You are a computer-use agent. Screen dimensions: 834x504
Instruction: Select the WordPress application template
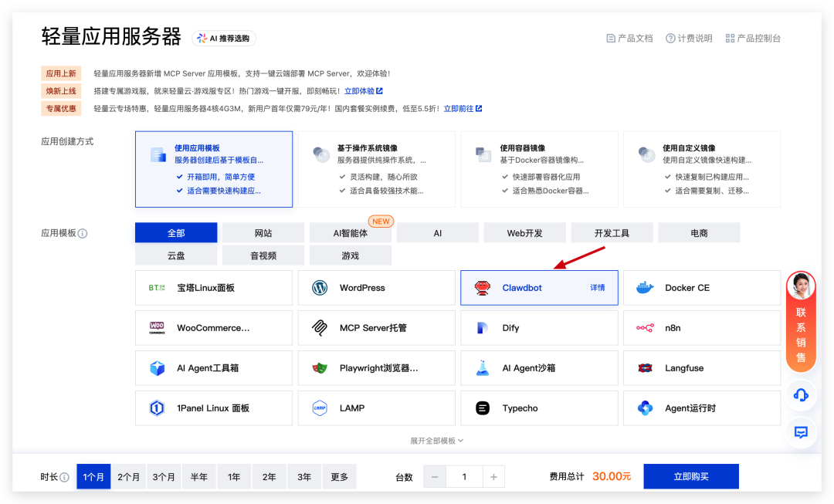point(376,287)
